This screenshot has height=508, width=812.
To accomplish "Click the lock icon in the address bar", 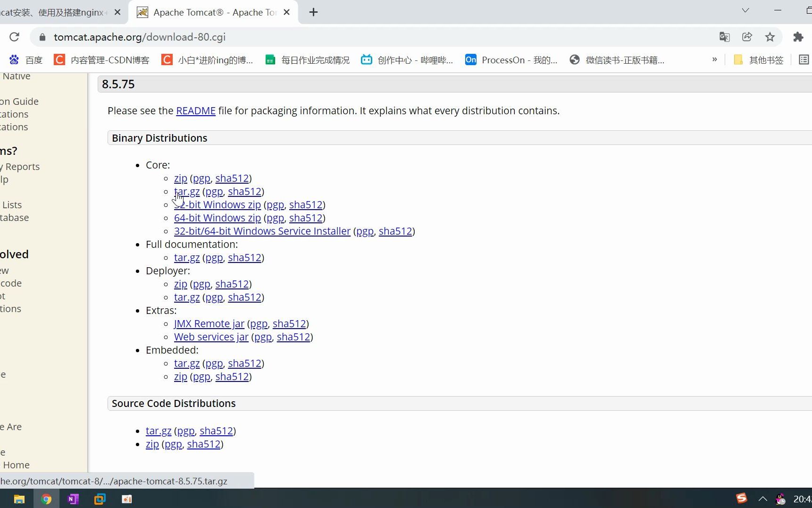I will pyautogui.click(x=42, y=37).
